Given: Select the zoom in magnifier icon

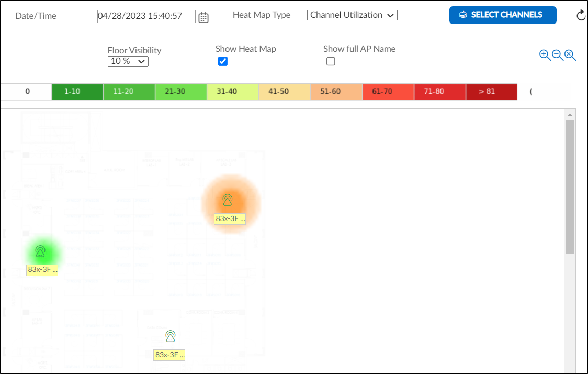Looking at the screenshot, I should pos(545,54).
